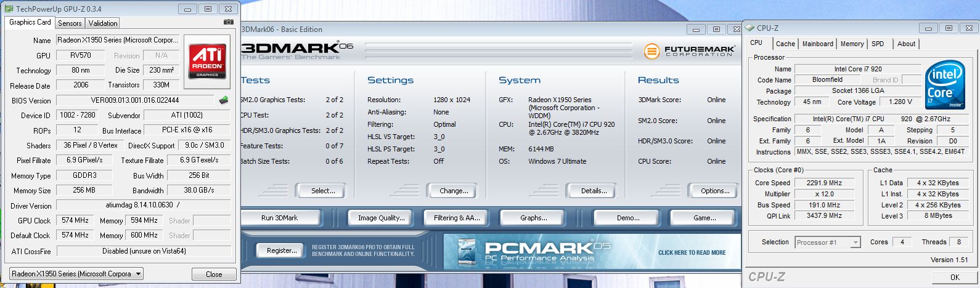The image size is (980, 288).
Task: Click the GPU-Z Name field Radeon X1950 Series
Action: click(x=117, y=40)
